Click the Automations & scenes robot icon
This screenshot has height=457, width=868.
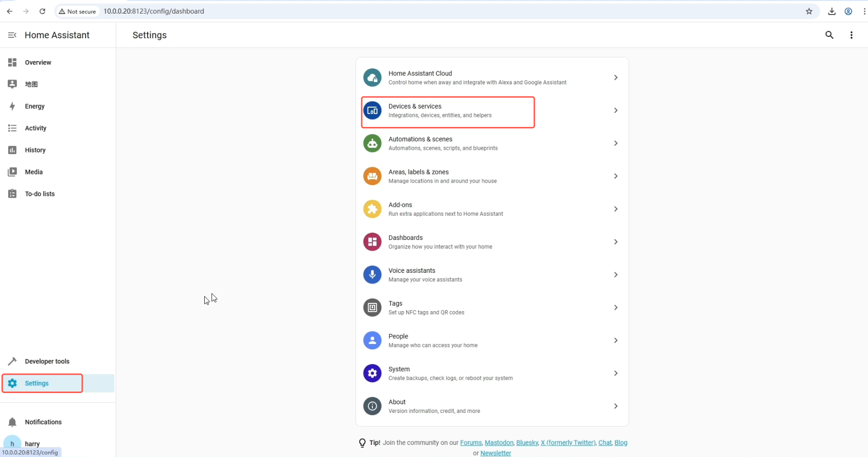click(372, 143)
